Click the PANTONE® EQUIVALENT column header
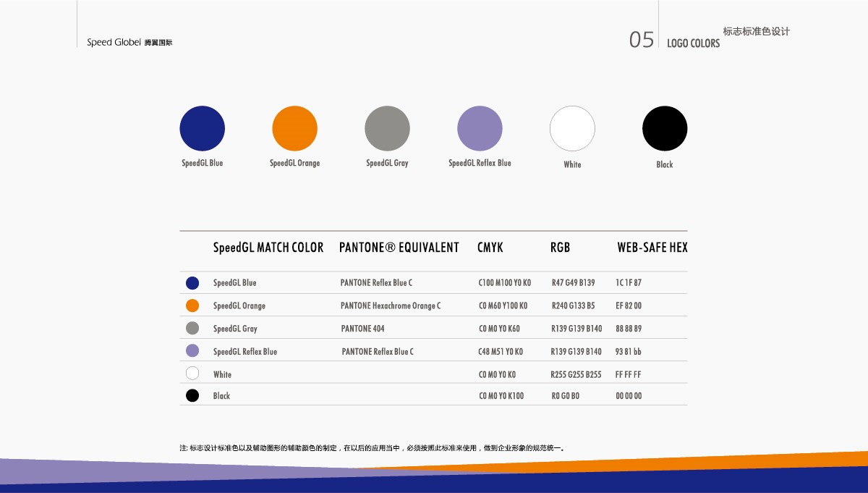The width and height of the screenshot is (868, 493). pos(399,248)
